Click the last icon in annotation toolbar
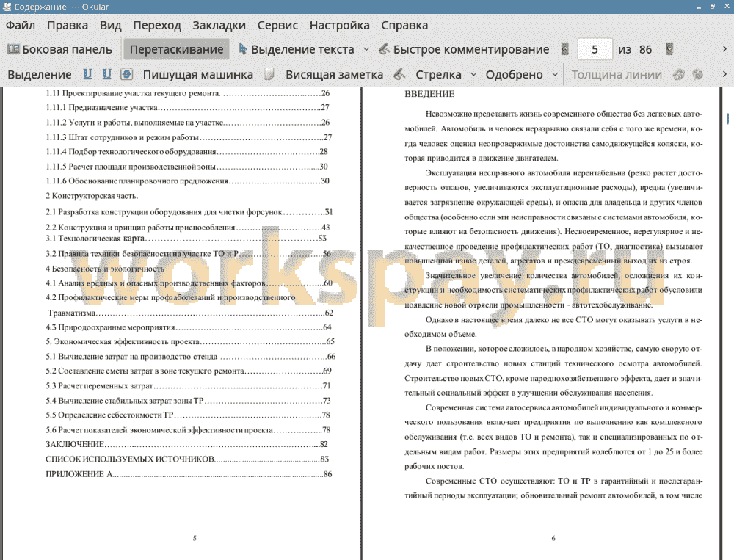 [x=698, y=74]
